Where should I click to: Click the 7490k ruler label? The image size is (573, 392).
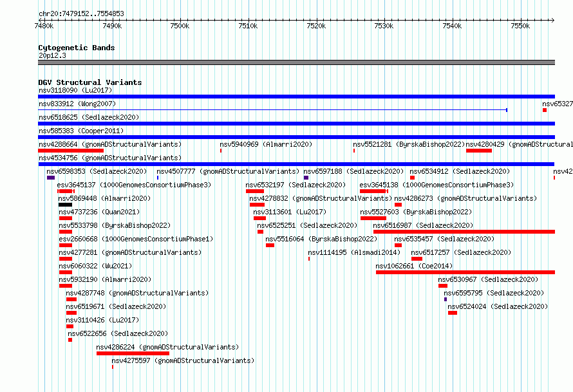coord(113,26)
